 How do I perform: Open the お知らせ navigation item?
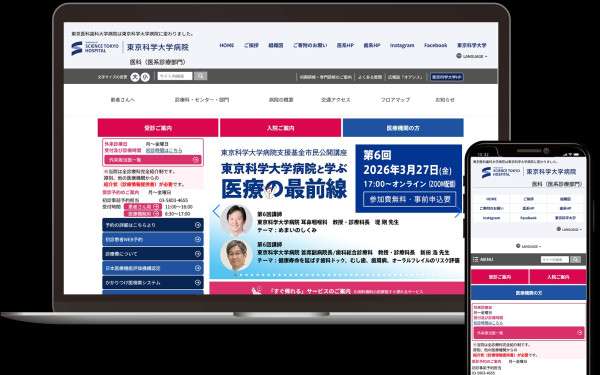pyautogui.click(x=445, y=99)
